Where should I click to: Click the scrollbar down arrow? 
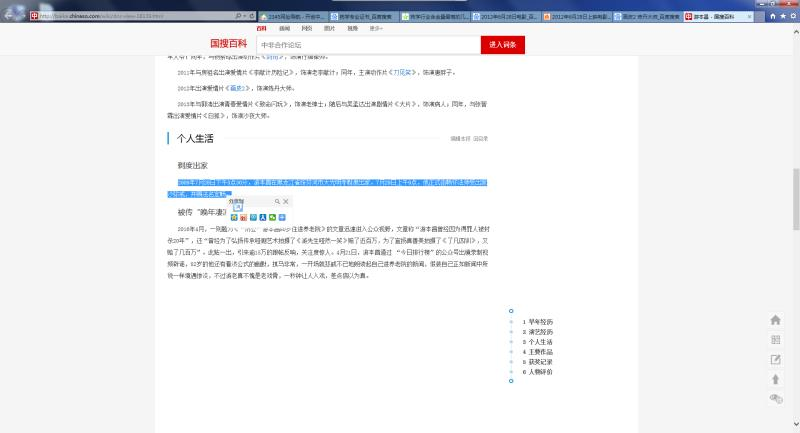(x=796, y=424)
